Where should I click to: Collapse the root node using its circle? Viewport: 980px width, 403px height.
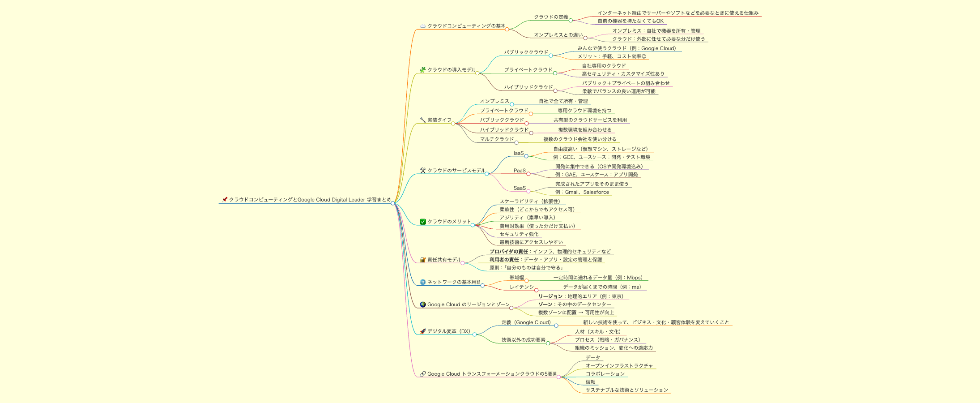(x=393, y=203)
